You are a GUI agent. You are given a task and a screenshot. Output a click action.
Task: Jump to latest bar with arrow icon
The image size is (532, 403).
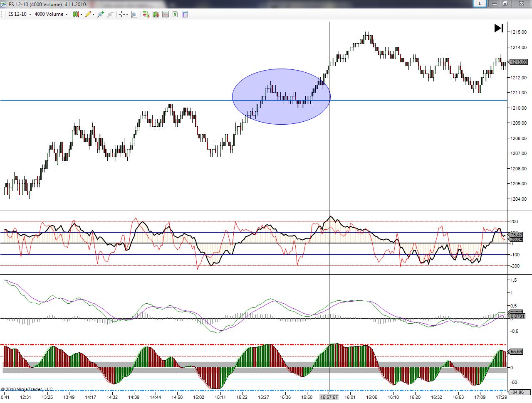click(x=499, y=28)
